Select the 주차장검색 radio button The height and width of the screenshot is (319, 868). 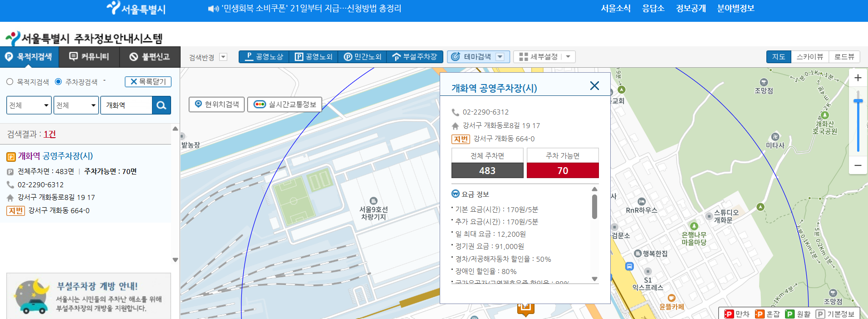[x=58, y=82]
